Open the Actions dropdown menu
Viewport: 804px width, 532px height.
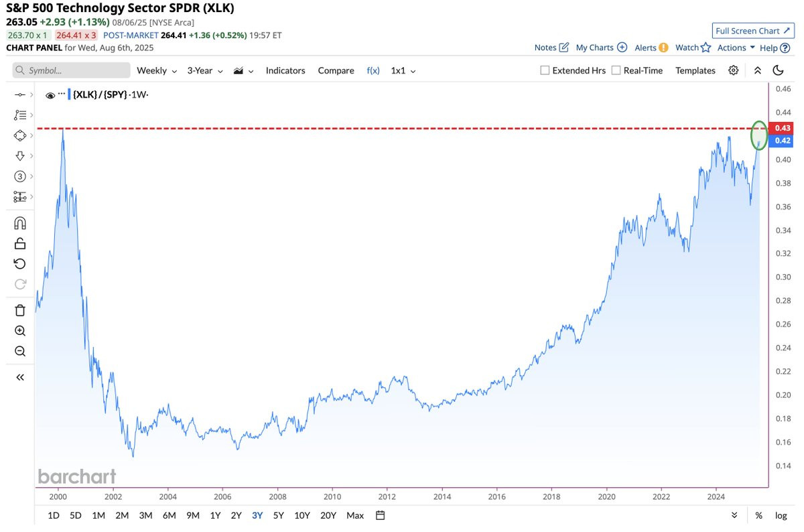tap(736, 48)
